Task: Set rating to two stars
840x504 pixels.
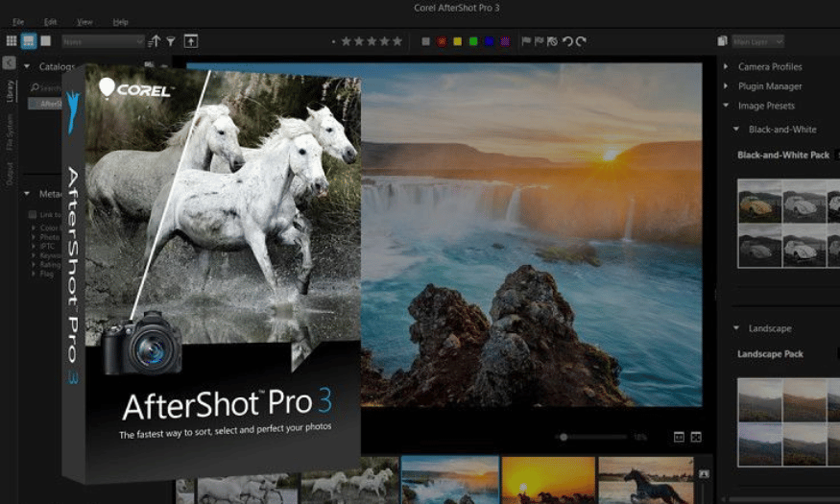Action: [359, 41]
